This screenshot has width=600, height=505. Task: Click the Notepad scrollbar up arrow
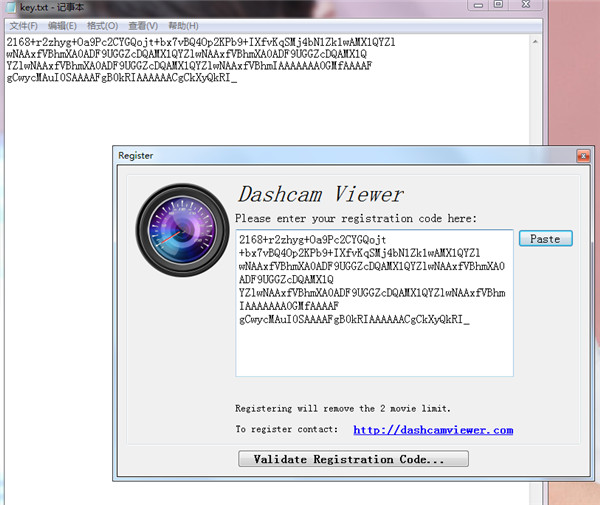point(535,41)
